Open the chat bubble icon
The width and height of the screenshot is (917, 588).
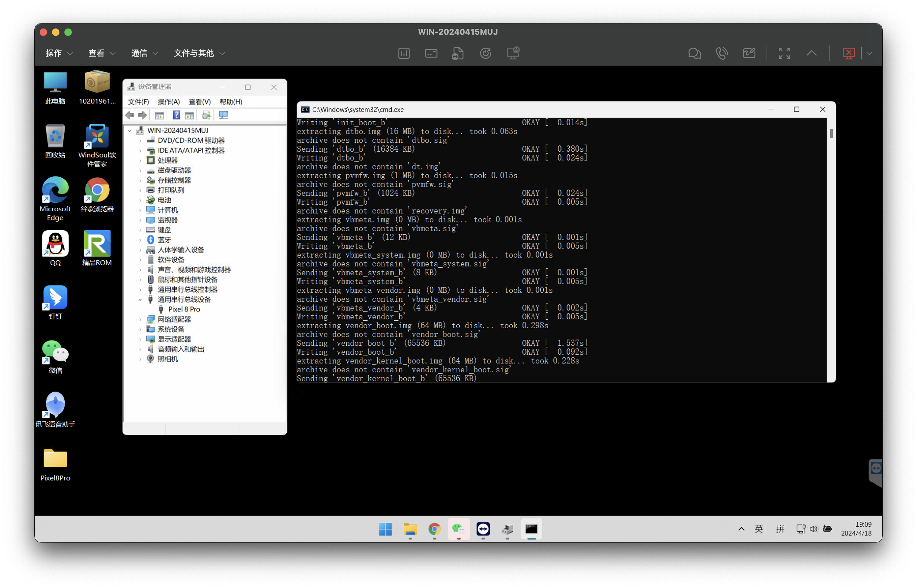pyautogui.click(x=694, y=53)
